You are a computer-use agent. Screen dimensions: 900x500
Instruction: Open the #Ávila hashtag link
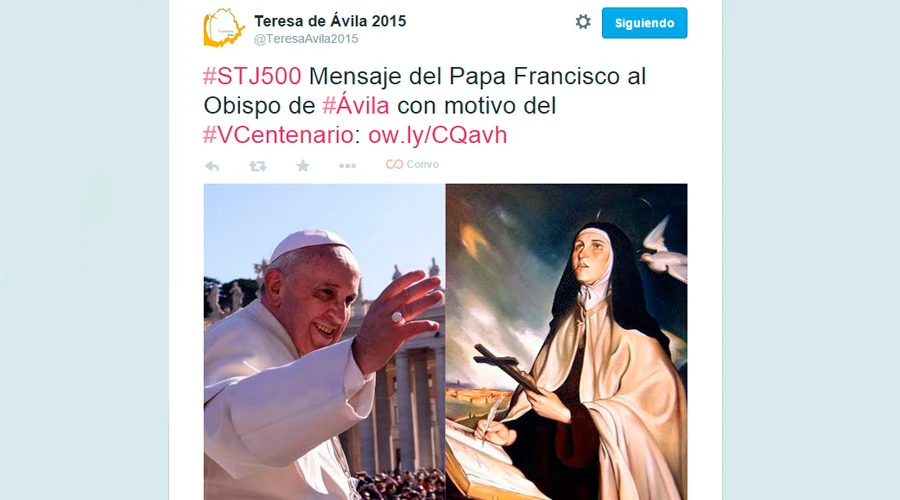(355, 106)
